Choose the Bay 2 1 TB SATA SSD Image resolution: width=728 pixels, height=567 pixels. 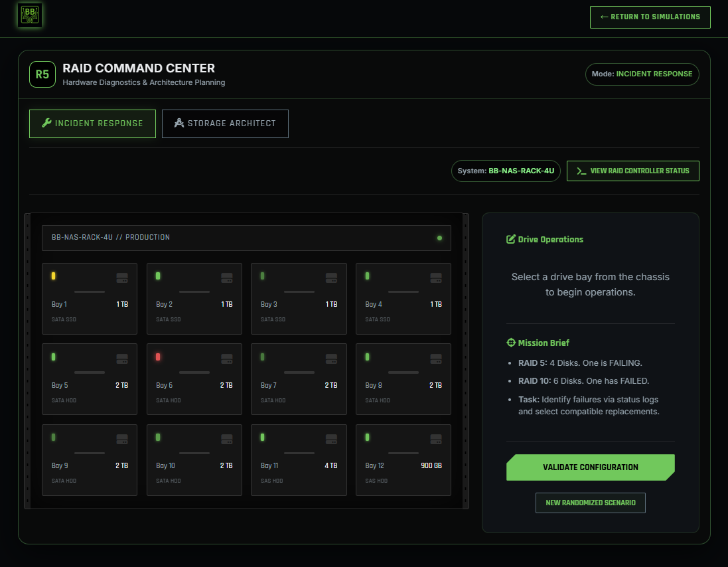[x=194, y=299]
